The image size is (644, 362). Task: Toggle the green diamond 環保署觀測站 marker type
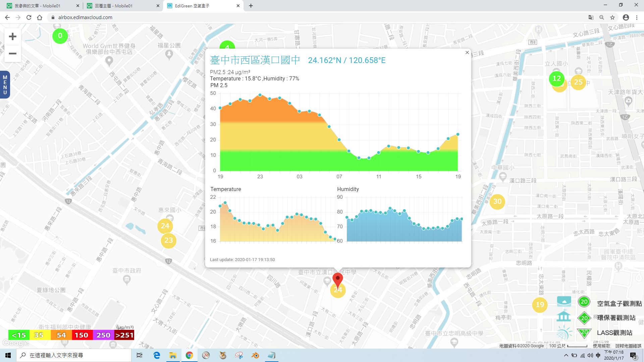[584, 318]
